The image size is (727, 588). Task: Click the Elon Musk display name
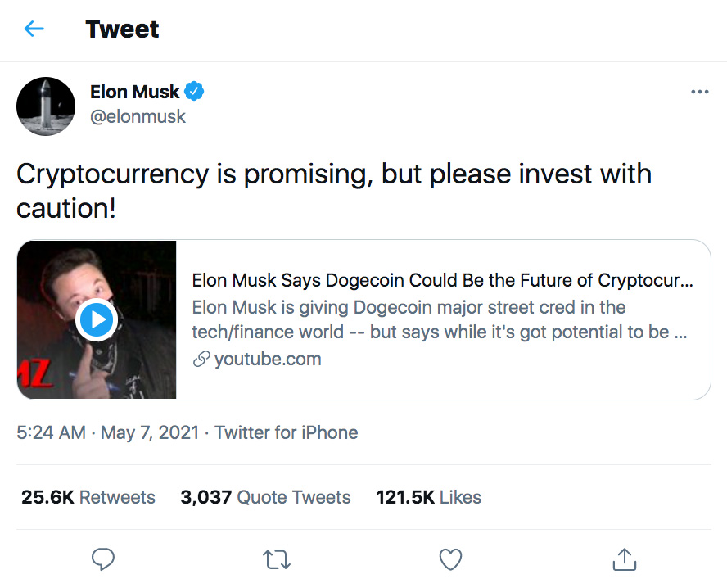point(134,92)
